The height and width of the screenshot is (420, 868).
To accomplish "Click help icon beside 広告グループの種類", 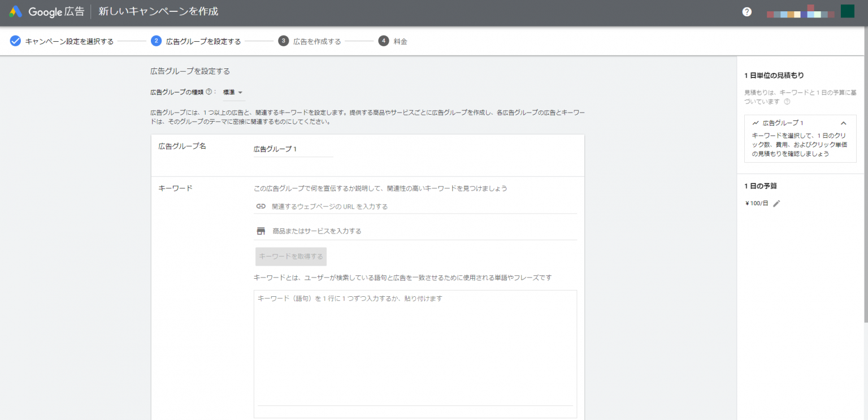I will pos(209,92).
